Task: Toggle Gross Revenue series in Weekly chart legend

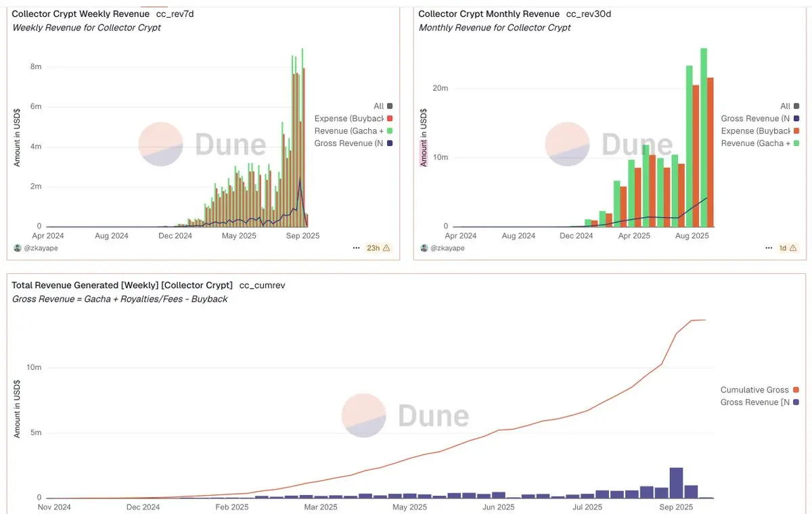Action: (354, 143)
